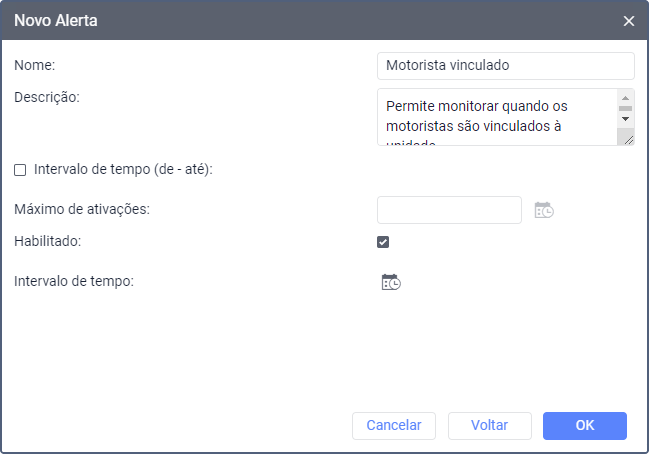Close the Novo Alerta dialog
This screenshot has height=454, width=649.
629,20
